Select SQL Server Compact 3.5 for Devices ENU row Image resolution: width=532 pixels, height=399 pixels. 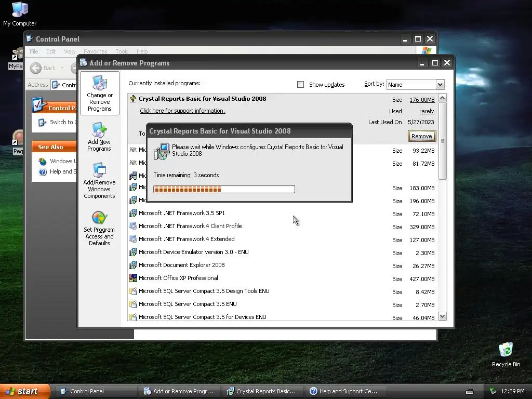tap(282, 317)
